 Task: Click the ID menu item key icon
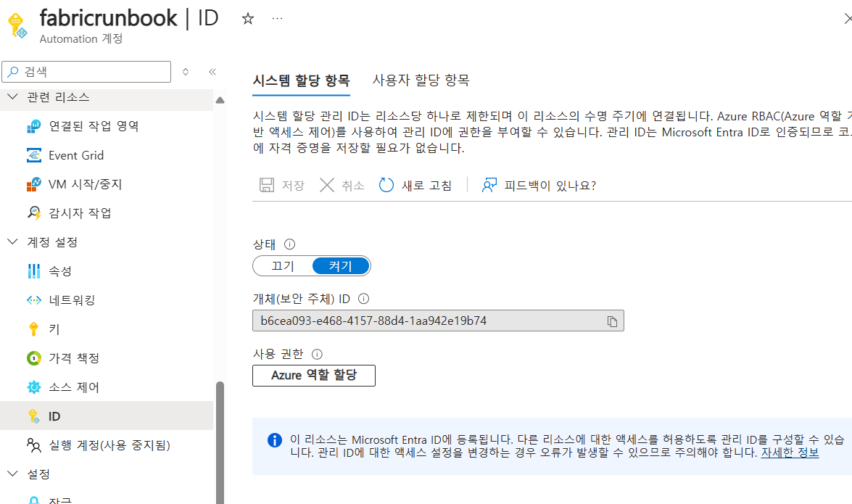tap(33, 416)
